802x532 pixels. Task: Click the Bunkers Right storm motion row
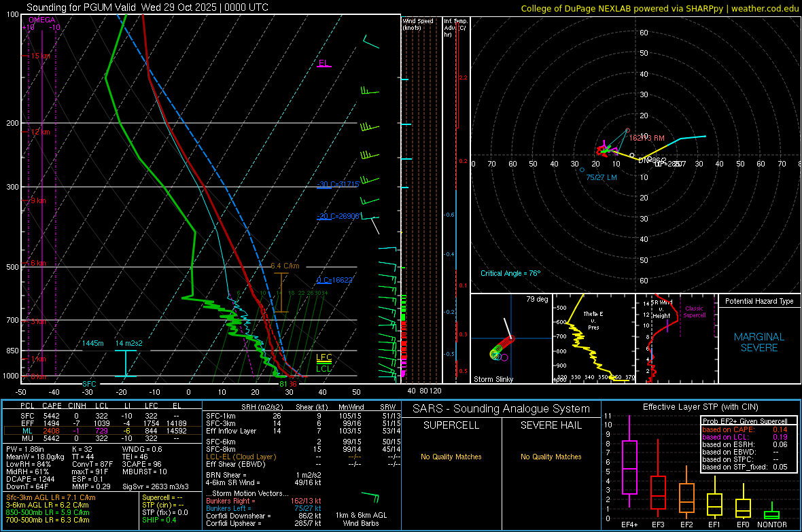264,501
